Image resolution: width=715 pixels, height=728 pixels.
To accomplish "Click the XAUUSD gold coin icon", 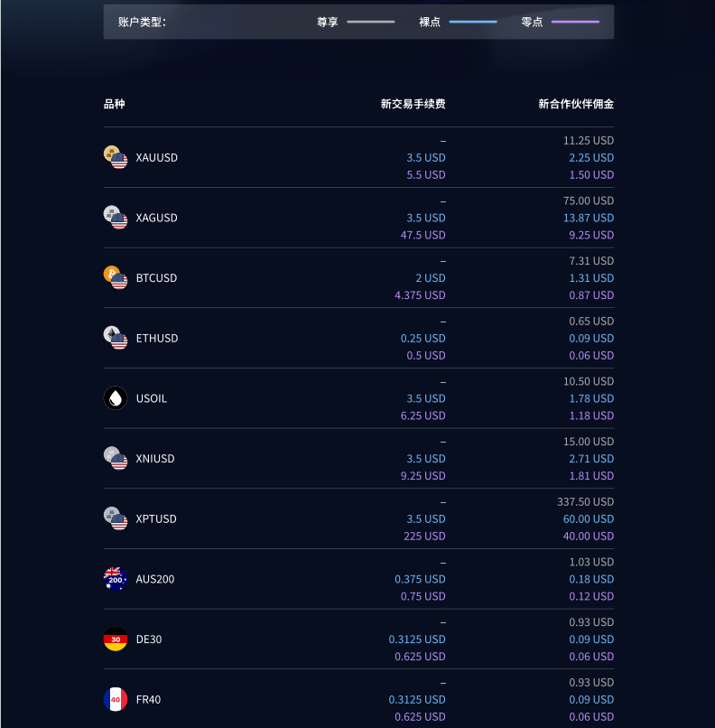I will (116, 157).
